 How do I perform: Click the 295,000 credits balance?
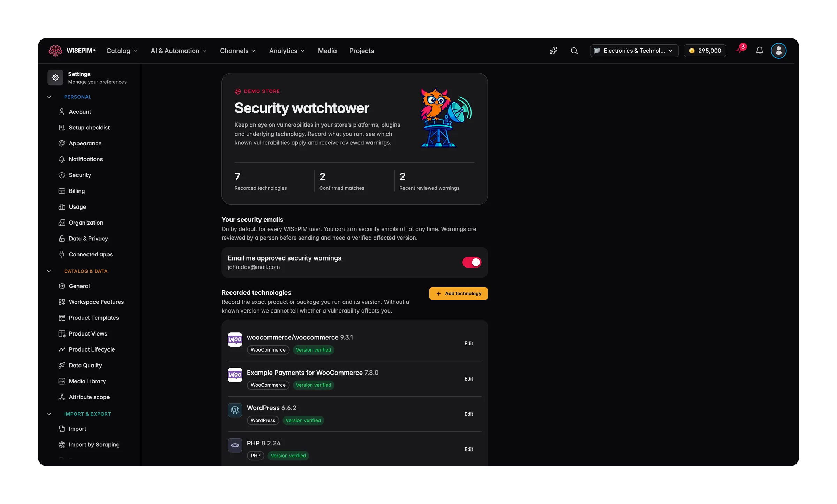pos(705,51)
